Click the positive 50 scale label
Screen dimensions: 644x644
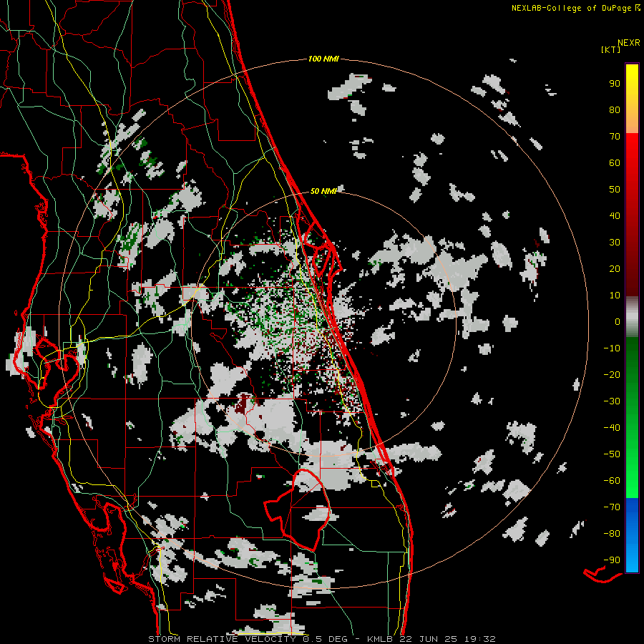615,190
